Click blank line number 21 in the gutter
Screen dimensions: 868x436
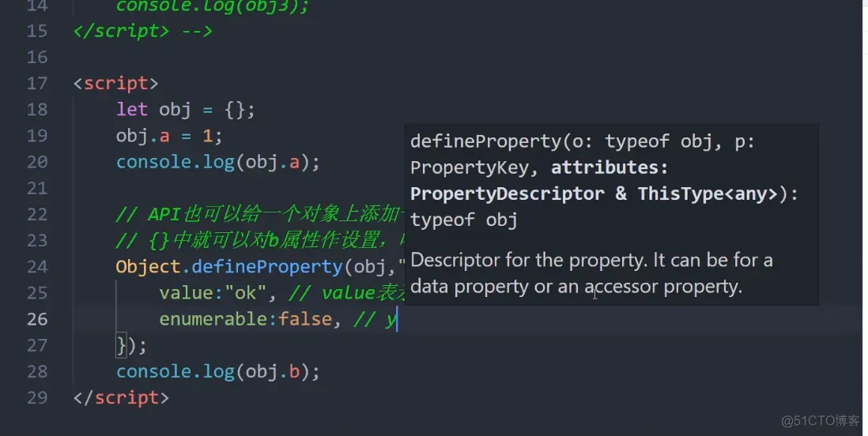(x=37, y=188)
